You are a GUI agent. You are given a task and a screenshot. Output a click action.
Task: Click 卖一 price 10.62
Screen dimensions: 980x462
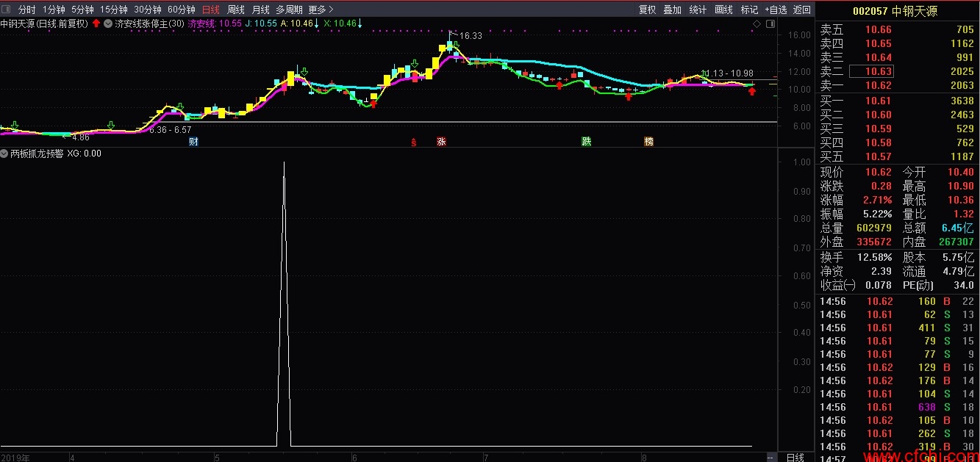tap(879, 85)
